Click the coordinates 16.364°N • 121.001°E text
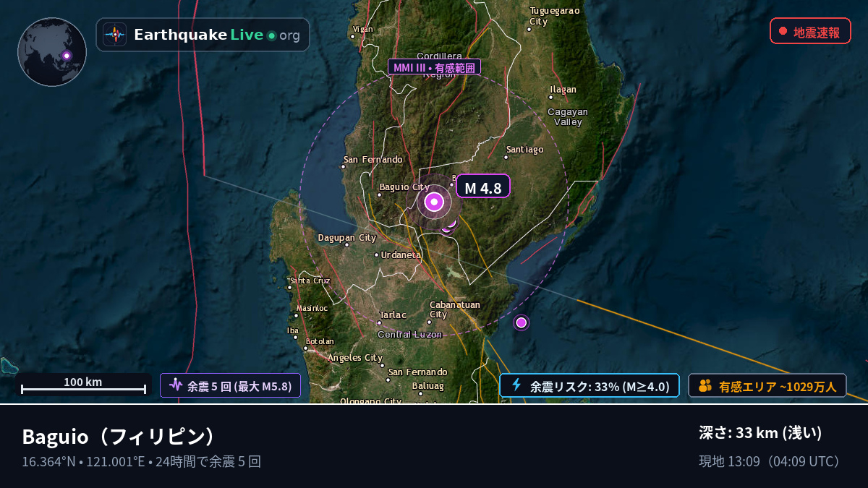The width and height of the screenshot is (868, 488). pos(83,461)
